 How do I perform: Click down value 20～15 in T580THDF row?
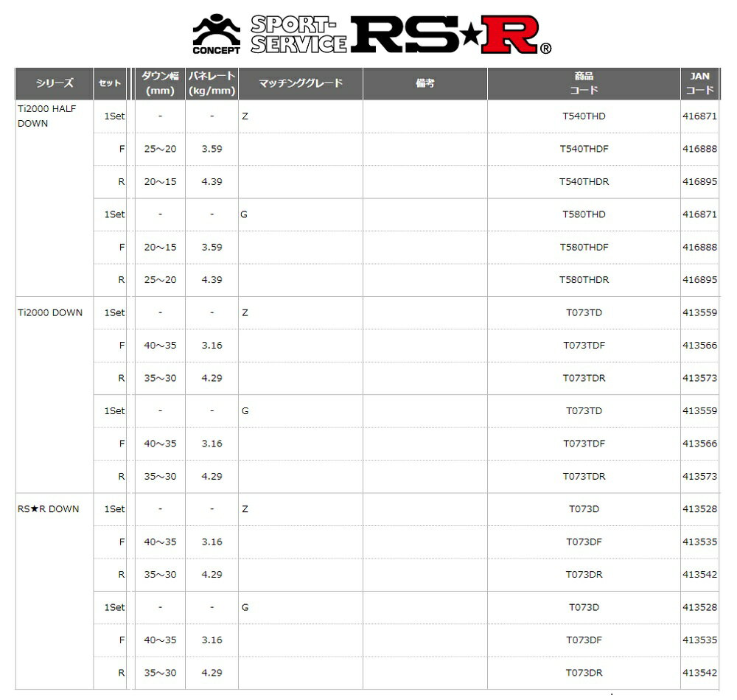pyautogui.click(x=160, y=247)
